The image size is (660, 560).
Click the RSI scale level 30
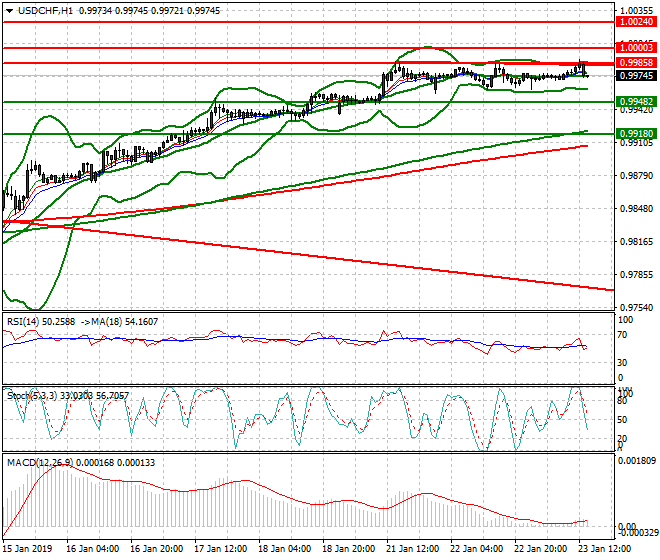(x=622, y=363)
